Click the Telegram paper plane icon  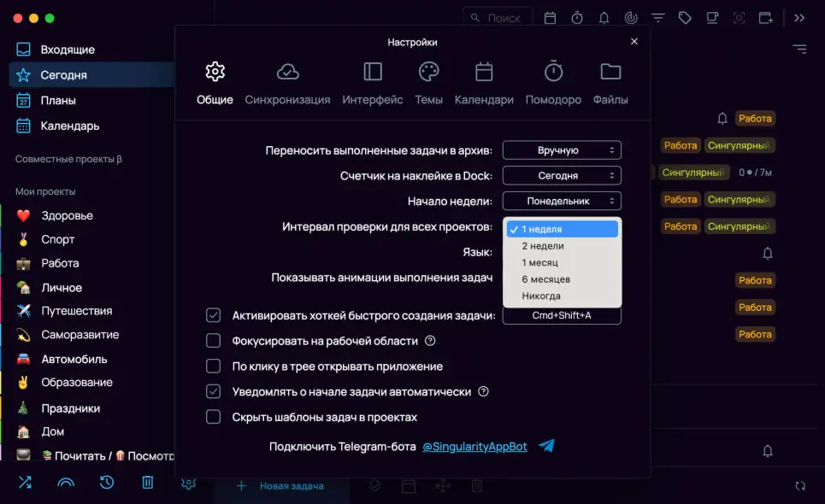tap(547, 446)
